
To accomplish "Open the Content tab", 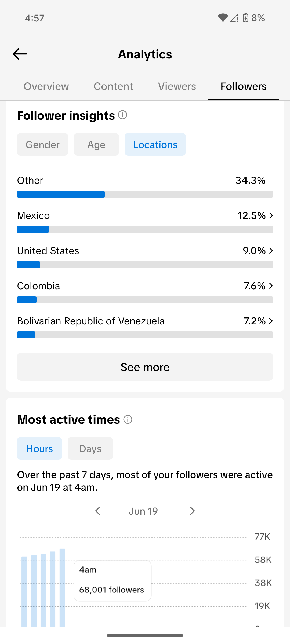I will pyautogui.click(x=113, y=86).
